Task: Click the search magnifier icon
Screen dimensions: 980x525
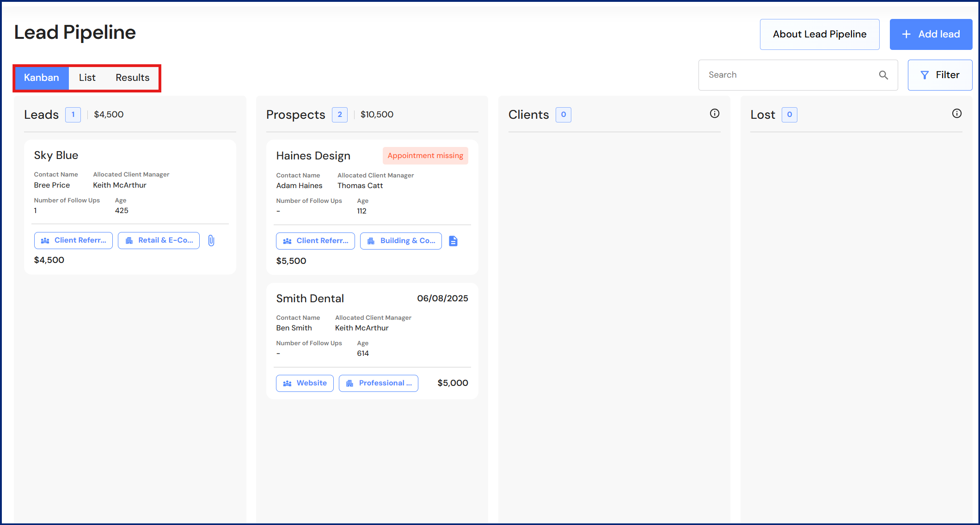Action: coord(883,75)
